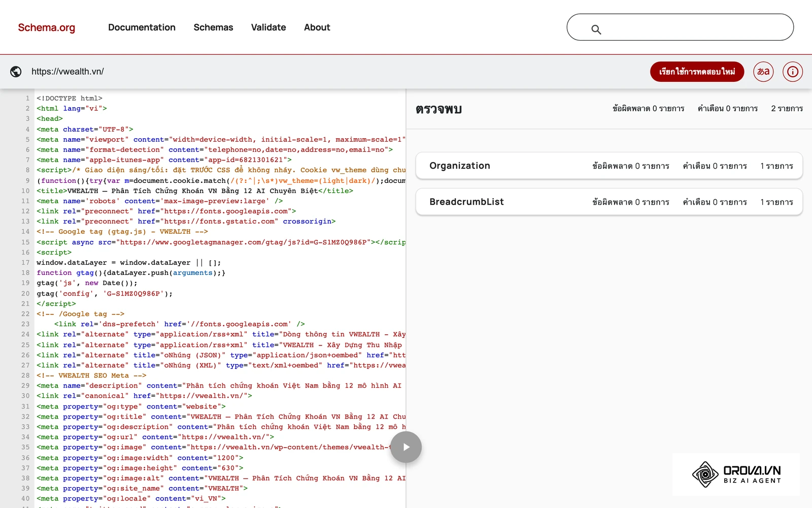
Task: Click code line 15 googletagmanager script
Action: 221,242
